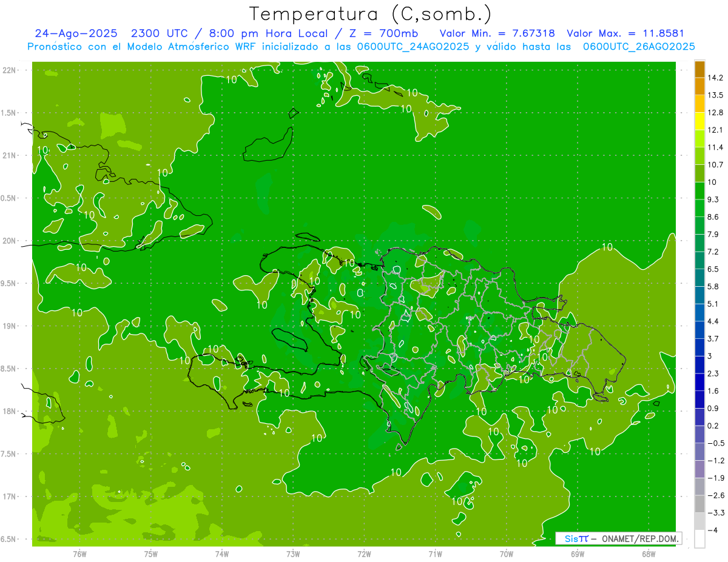Click the "68W" longitude axis label
728x562 pixels.
(x=648, y=555)
